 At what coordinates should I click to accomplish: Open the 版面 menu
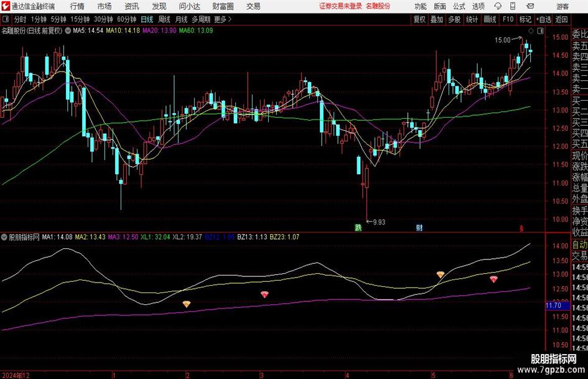(x=439, y=6)
